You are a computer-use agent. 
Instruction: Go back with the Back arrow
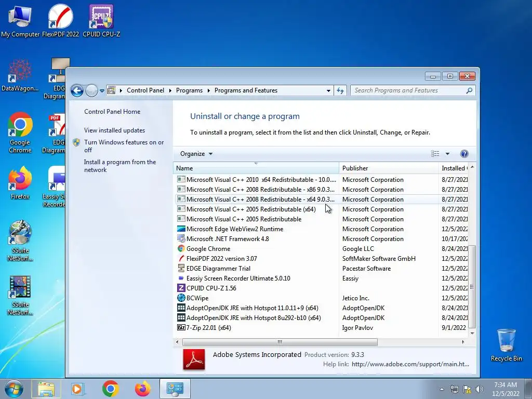click(x=77, y=90)
